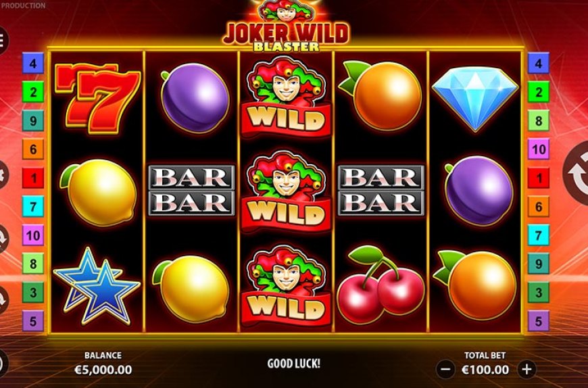Select payline 10 marker on right side
Viewport: 588px width, 388px height.
coord(539,149)
